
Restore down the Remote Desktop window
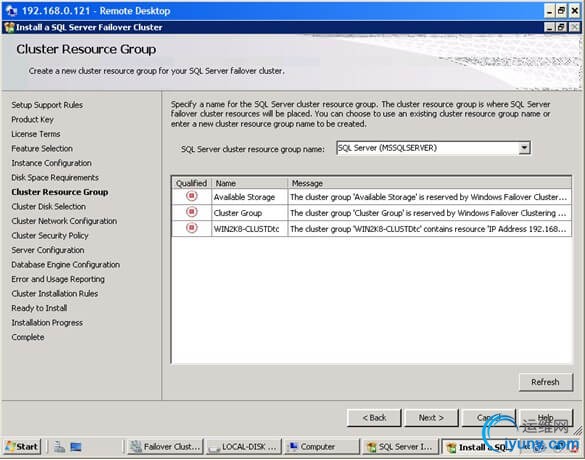(x=562, y=11)
